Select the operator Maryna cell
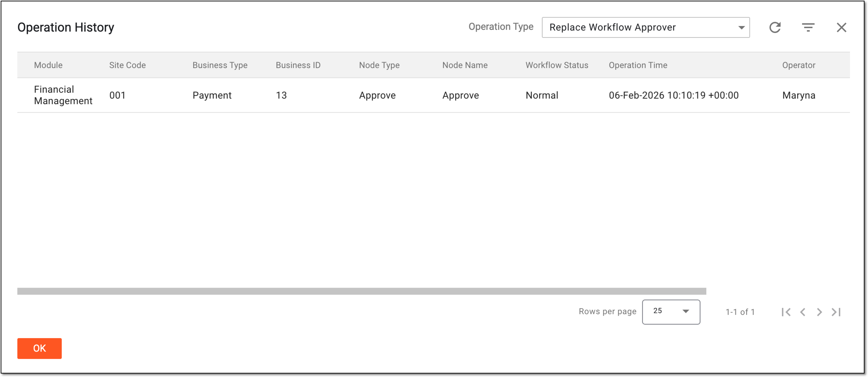The height and width of the screenshot is (377, 868). (x=799, y=96)
